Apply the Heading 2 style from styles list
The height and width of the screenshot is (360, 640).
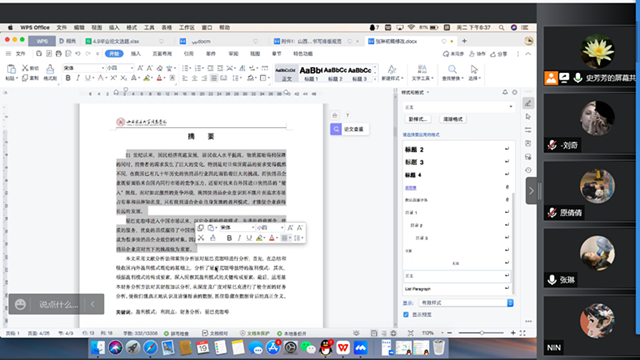click(x=457, y=149)
